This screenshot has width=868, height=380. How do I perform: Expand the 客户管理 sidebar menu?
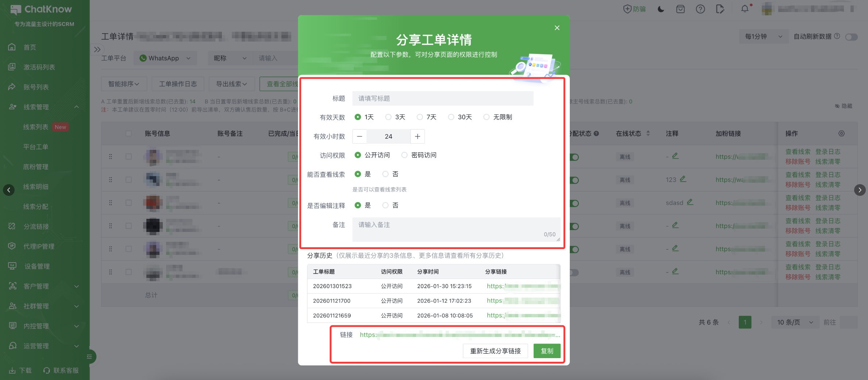coord(44,286)
